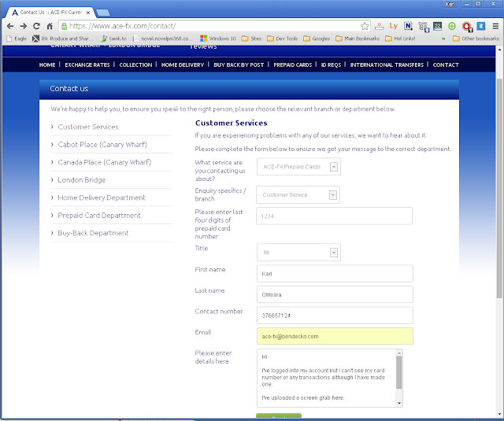The height and width of the screenshot is (421, 504).
Task: Click the prepaid card last four digits field
Action: [x=334, y=216]
